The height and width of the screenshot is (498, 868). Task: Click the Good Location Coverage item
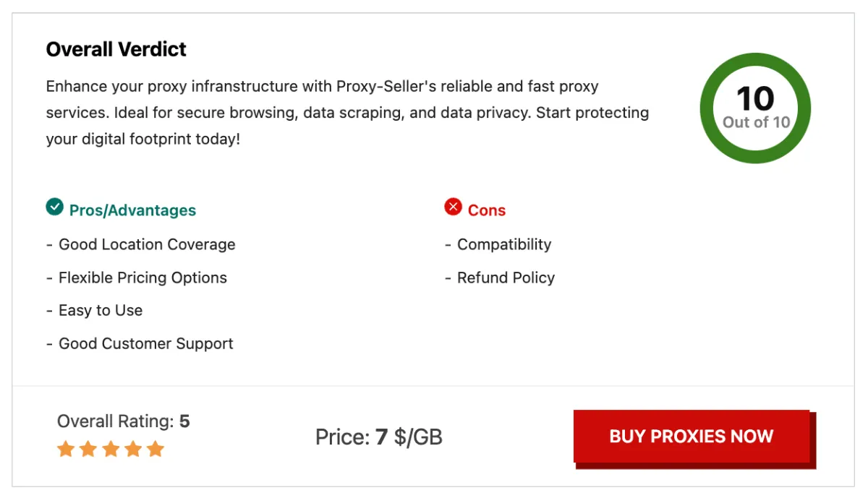click(147, 244)
